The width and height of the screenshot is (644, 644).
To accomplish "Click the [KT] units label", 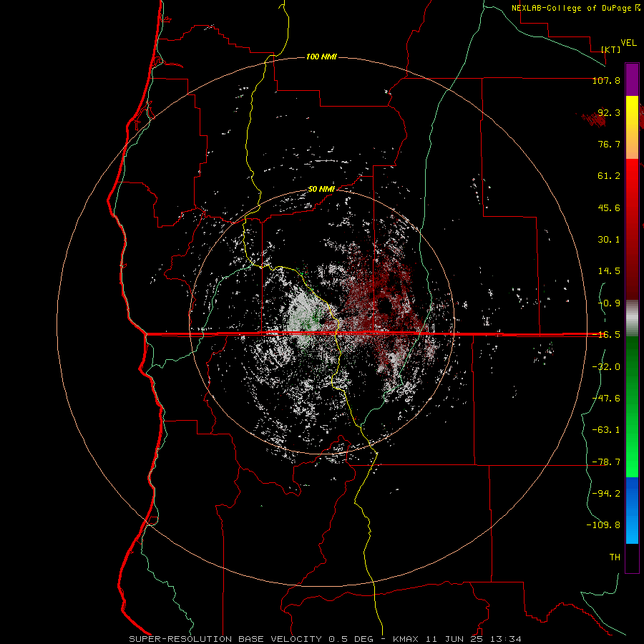I will (x=611, y=49).
